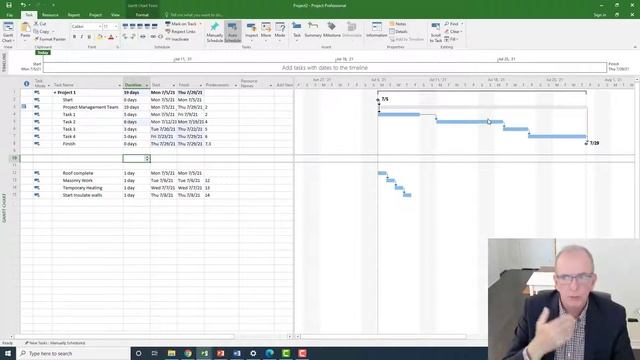Set 0% complete on selected task
The image size is (640, 360).
(x=125, y=26)
